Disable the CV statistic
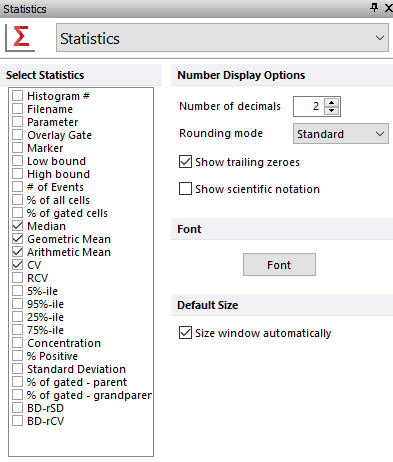Screen dimensions: 393x462 tap(17, 265)
